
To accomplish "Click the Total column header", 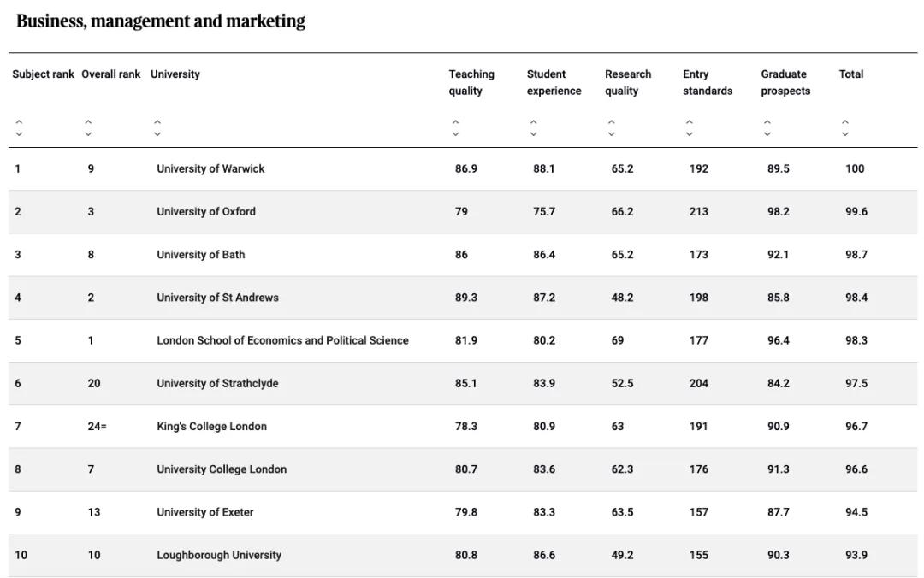I will pyautogui.click(x=851, y=74).
